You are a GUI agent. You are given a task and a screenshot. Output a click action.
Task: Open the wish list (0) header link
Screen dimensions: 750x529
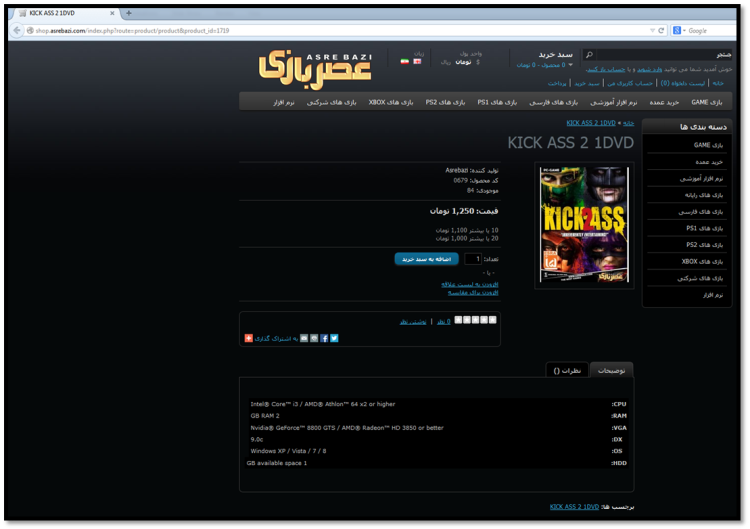click(x=683, y=83)
